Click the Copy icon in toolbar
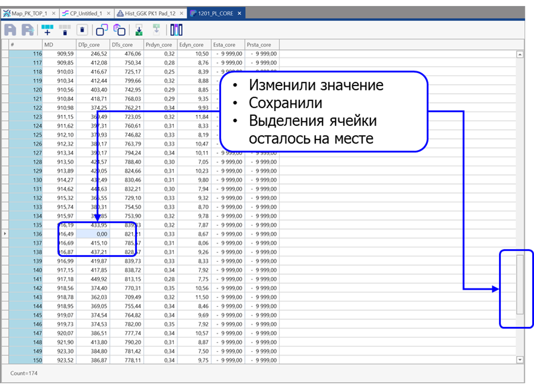The height and width of the screenshot is (392, 534). coord(102,30)
